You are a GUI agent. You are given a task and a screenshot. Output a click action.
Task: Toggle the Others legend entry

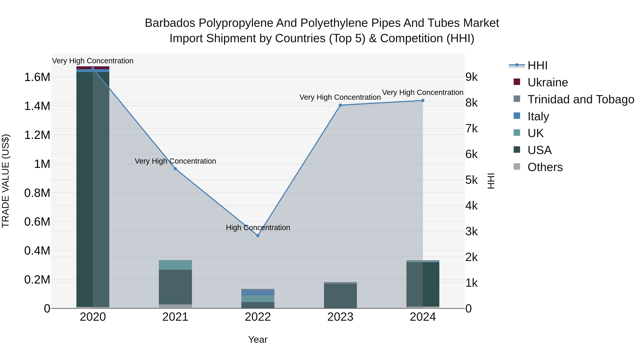(538, 167)
